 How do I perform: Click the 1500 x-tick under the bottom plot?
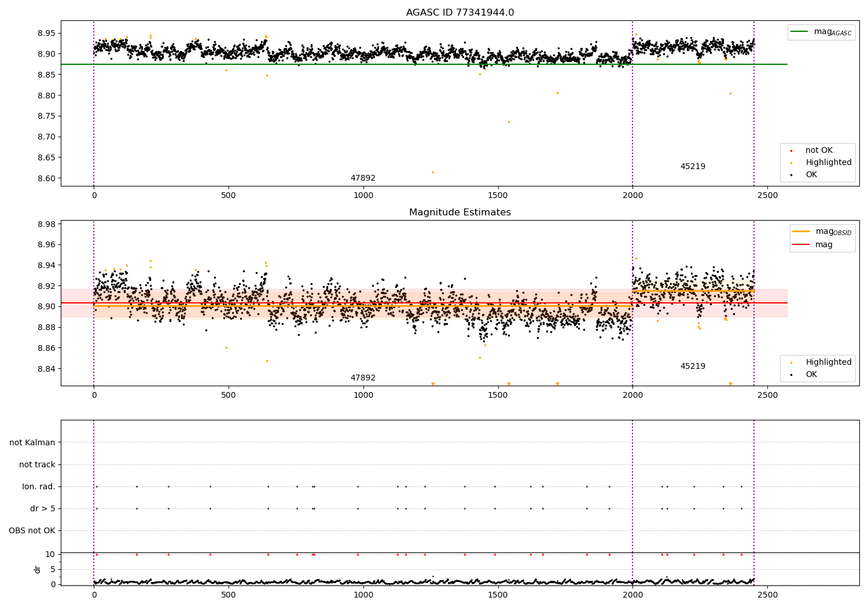point(498,595)
